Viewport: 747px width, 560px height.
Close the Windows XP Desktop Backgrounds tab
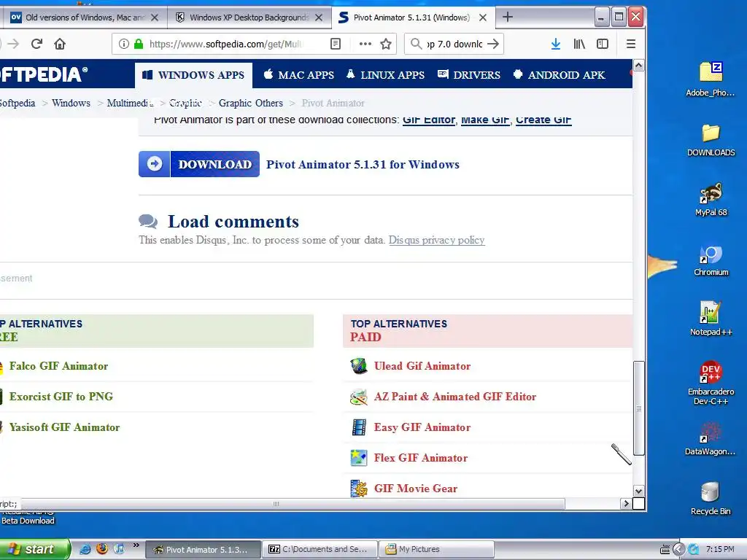(x=319, y=17)
